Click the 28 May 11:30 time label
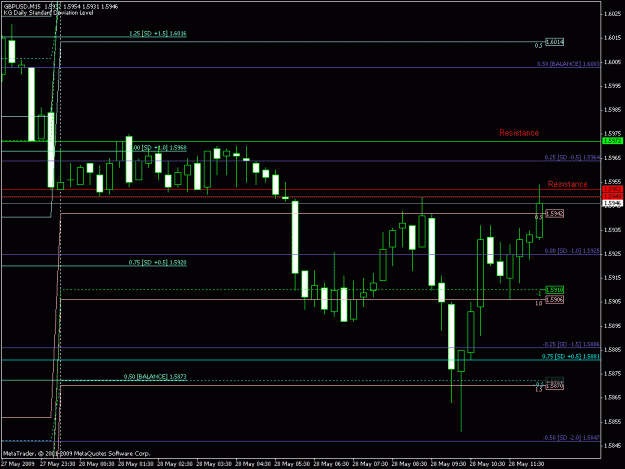This screenshot has height=469, width=625. tap(527, 464)
